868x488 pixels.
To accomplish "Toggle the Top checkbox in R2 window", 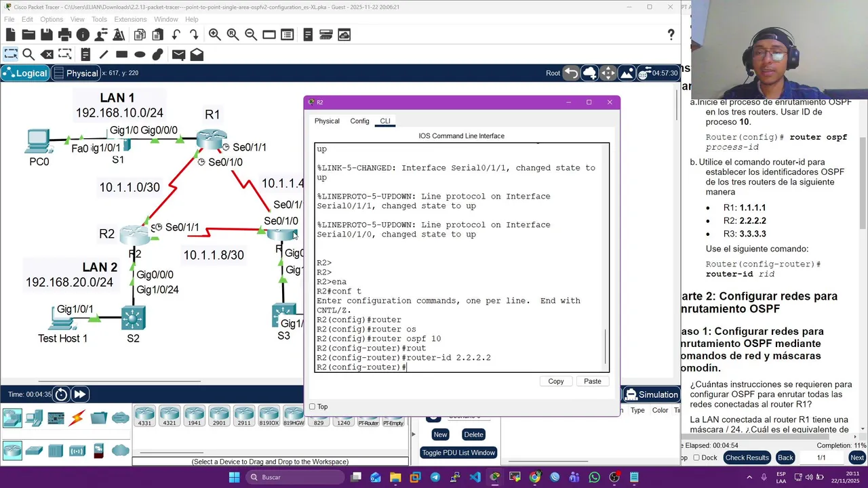I will pyautogui.click(x=312, y=407).
